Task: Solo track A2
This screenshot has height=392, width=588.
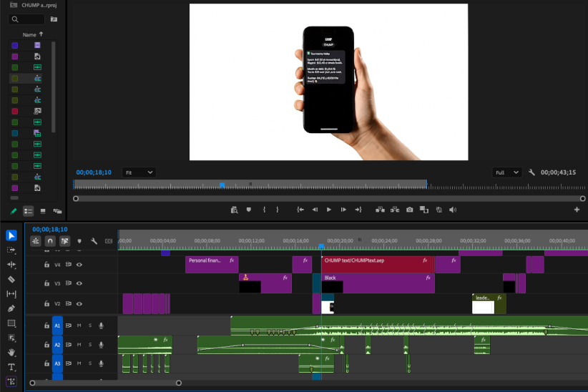Action: (90, 344)
